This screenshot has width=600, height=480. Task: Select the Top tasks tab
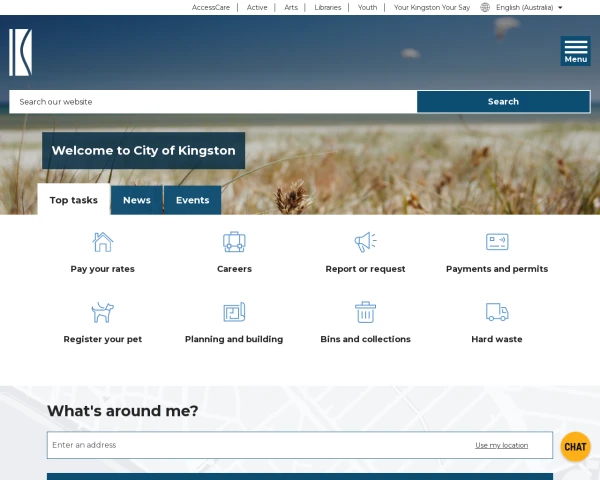tap(74, 200)
